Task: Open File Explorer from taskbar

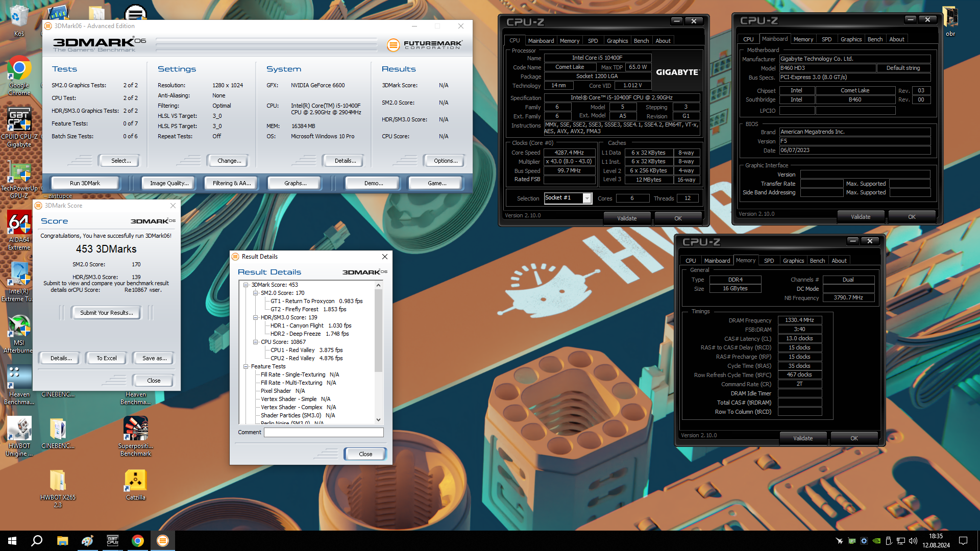Action: (x=62, y=541)
